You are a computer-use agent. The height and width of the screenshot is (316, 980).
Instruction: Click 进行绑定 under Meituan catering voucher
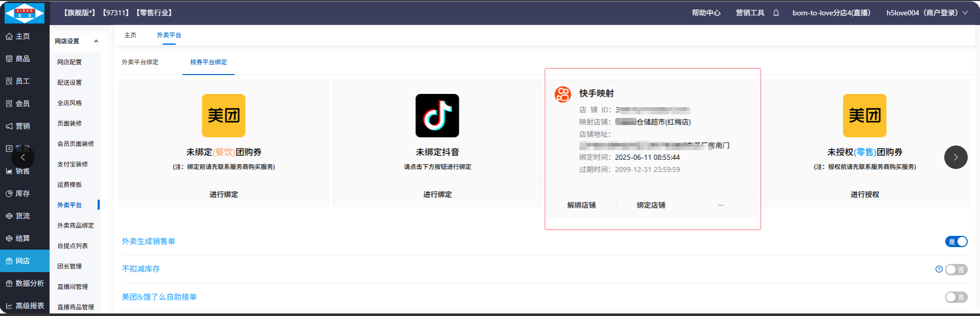pos(224,195)
